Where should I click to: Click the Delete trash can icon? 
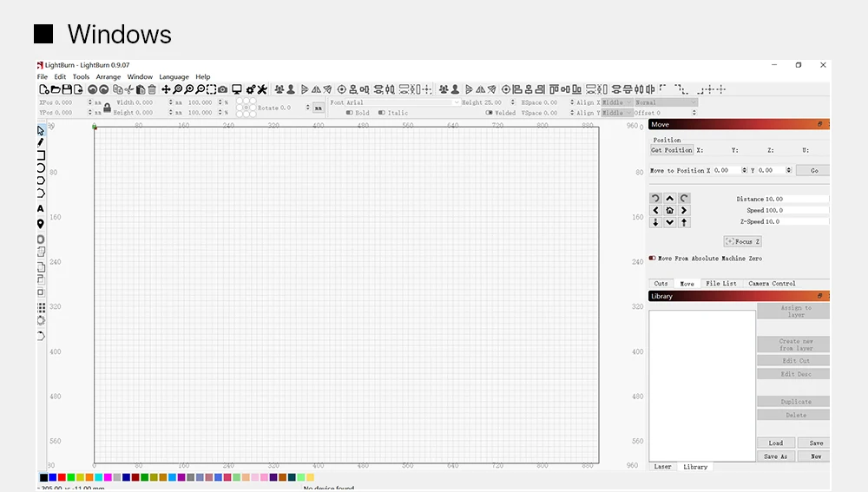[152, 89]
